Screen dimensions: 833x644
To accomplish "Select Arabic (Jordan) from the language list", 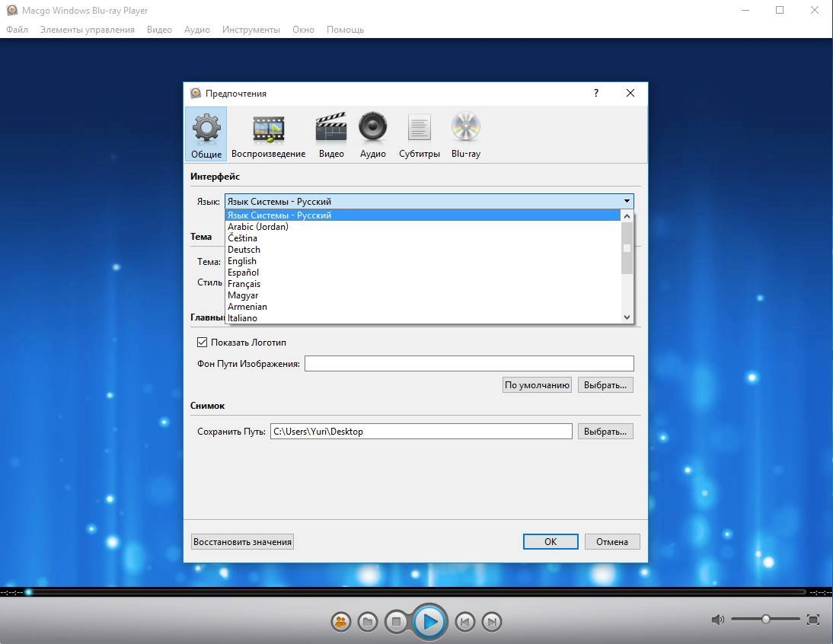I will [423, 227].
